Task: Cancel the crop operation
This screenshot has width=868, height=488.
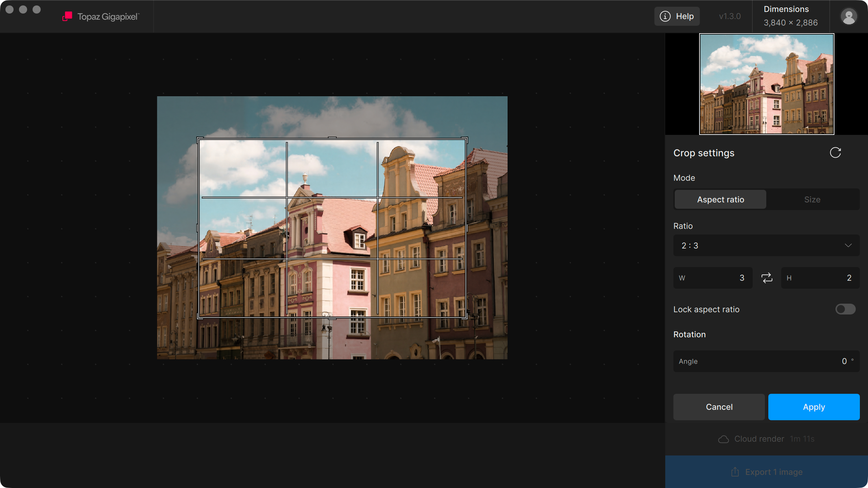Action: click(719, 407)
